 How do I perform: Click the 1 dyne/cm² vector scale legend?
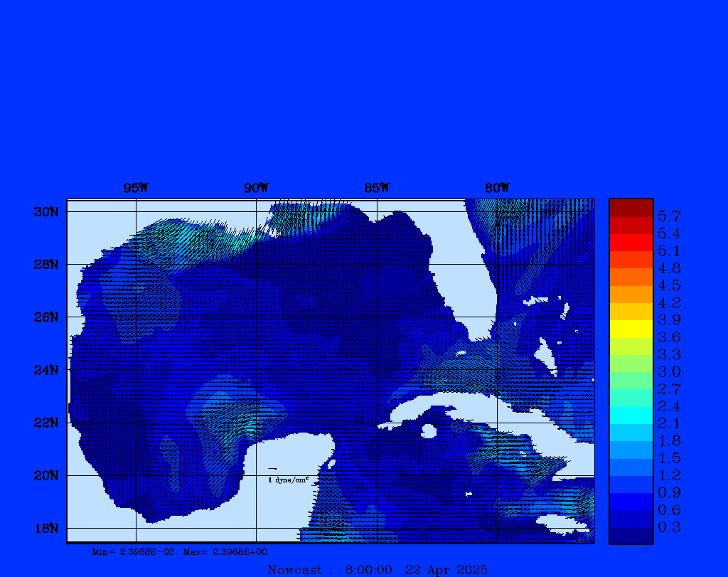point(287,480)
